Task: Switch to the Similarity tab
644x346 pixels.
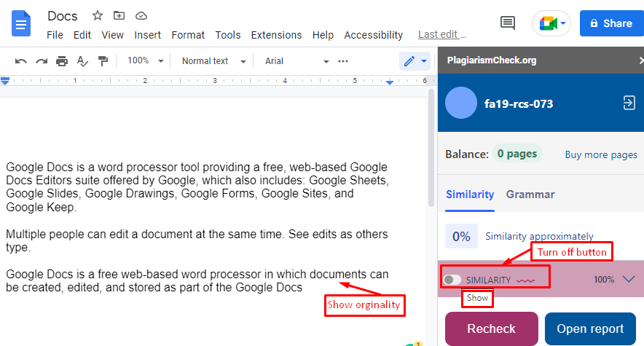Action: 470,194
